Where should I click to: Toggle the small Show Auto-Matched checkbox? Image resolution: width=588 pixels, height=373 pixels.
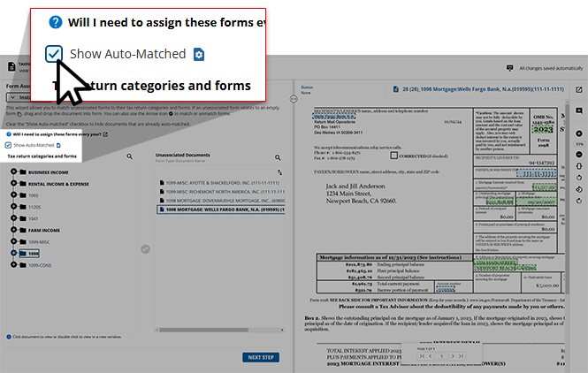pos(8,145)
